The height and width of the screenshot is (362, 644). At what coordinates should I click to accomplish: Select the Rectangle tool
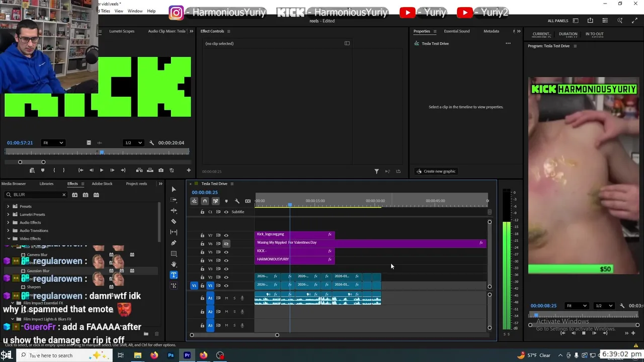coord(174,253)
